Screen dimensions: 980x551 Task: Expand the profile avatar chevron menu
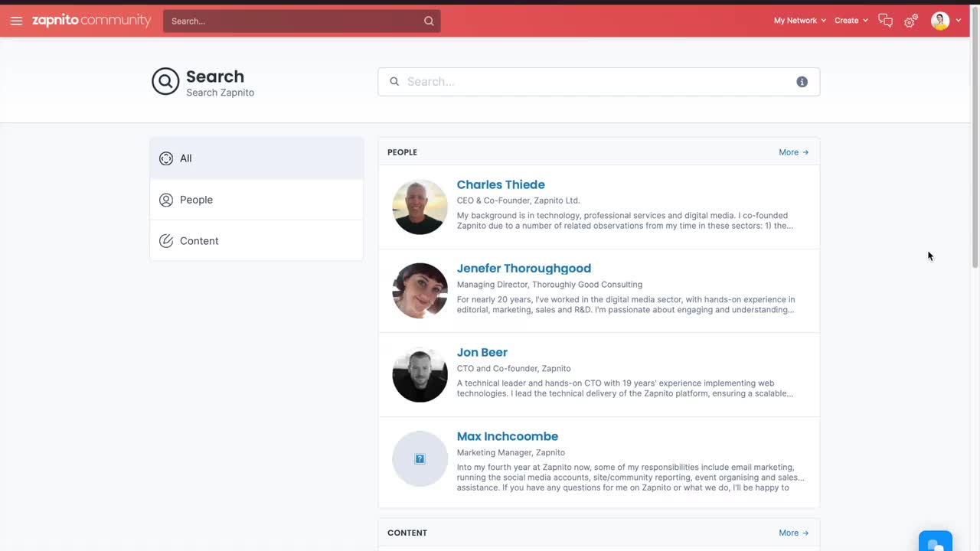pos(958,21)
